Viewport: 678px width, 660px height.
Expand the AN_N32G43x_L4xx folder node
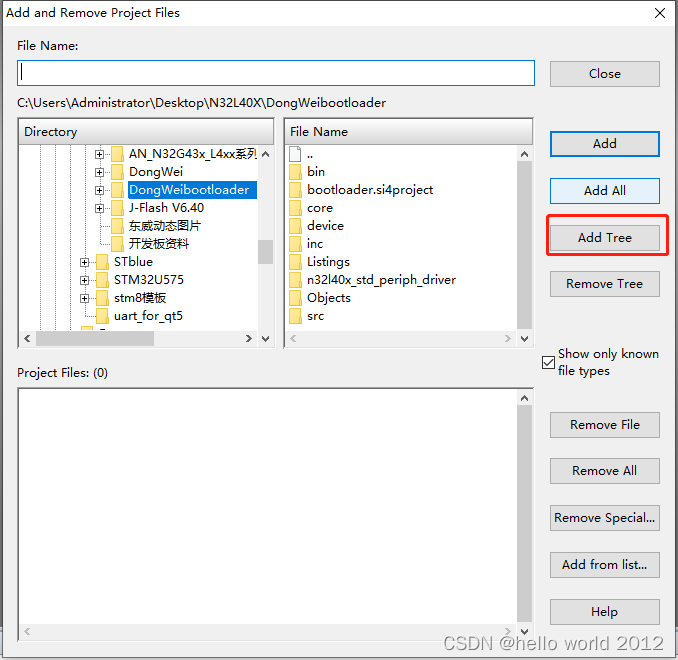pyautogui.click(x=99, y=154)
